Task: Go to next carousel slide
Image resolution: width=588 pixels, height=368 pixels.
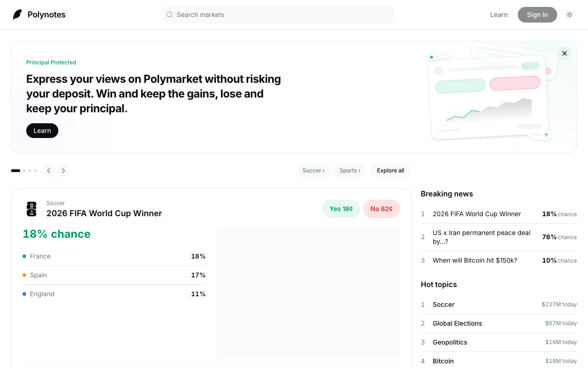Action: (63, 171)
